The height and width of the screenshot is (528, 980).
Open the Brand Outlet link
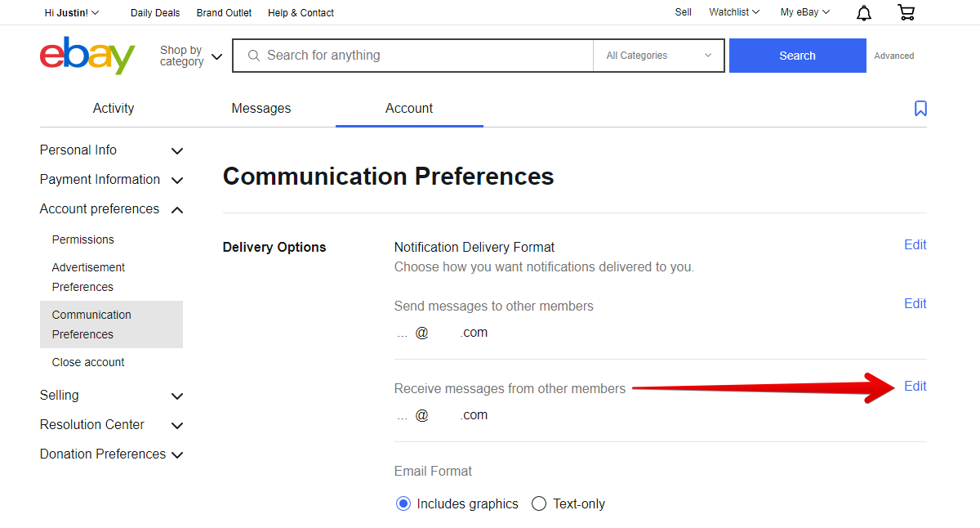point(224,13)
